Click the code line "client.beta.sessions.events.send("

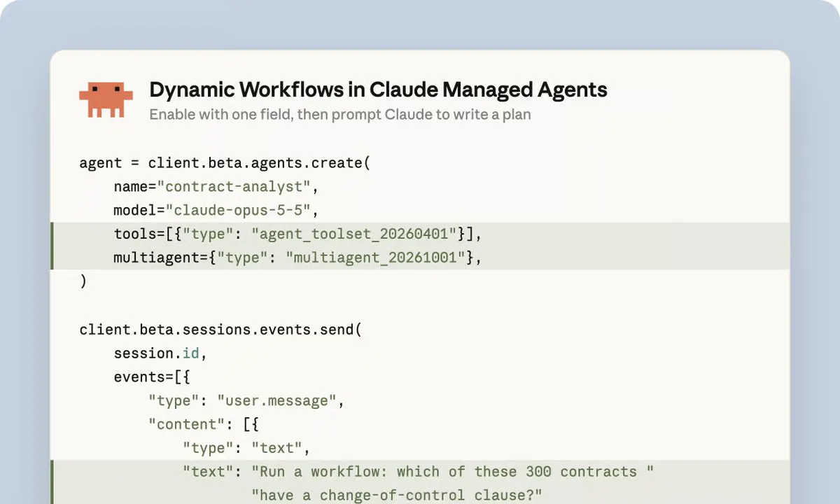click(220, 330)
